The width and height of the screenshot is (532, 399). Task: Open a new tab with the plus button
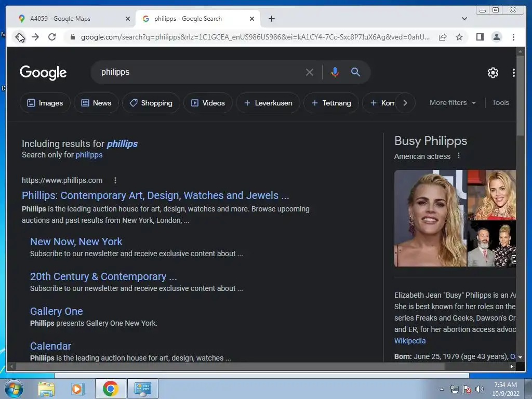[271, 19]
